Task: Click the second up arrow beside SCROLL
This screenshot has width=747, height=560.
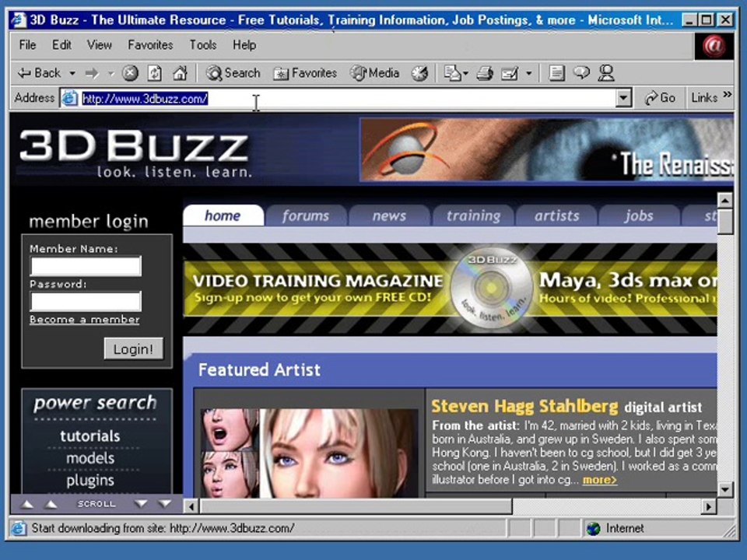Action: coord(51,504)
